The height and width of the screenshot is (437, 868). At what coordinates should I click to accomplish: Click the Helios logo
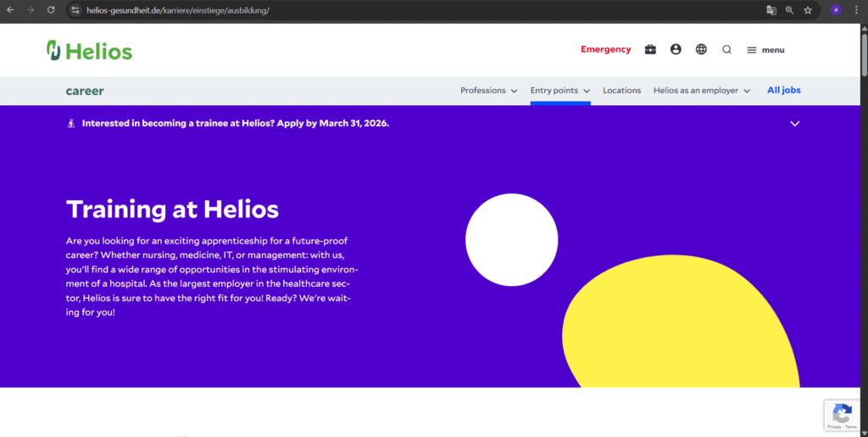pos(89,51)
